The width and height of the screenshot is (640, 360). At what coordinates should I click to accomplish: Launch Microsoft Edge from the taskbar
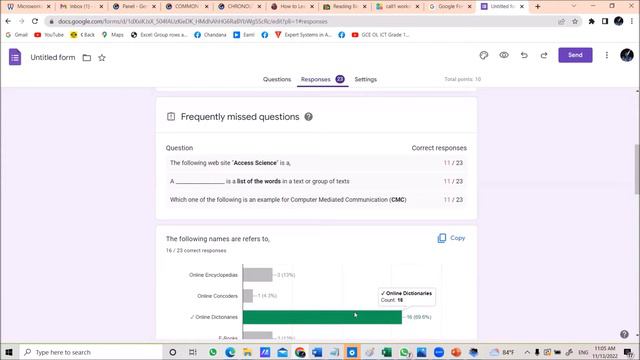point(230,352)
